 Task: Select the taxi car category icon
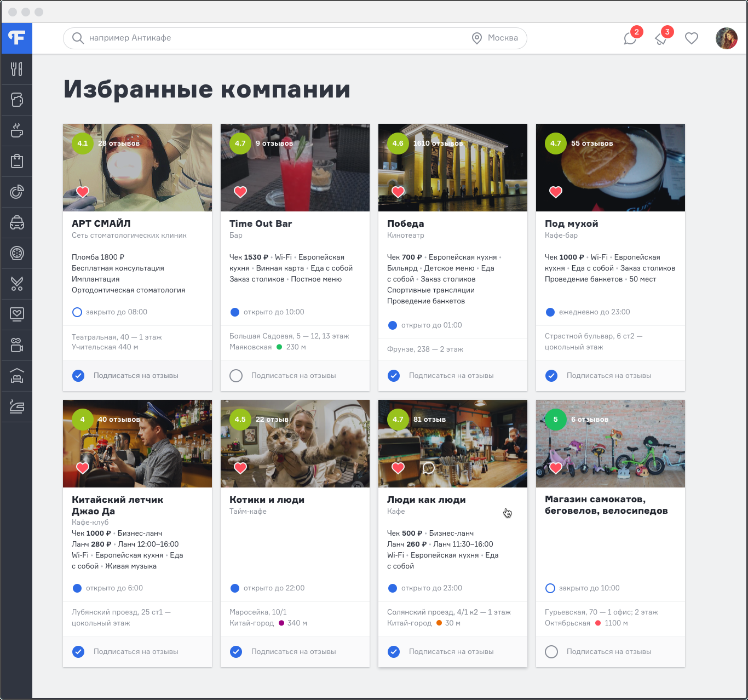[x=16, y=222]
